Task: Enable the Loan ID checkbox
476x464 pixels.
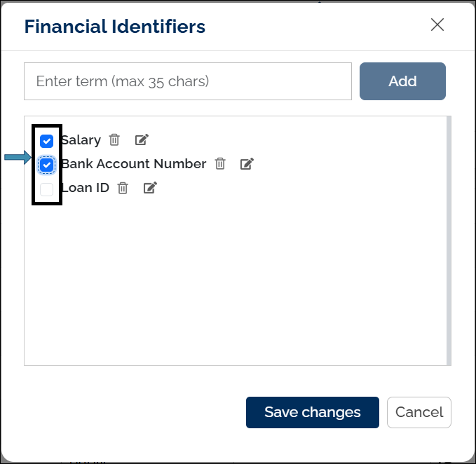Action: click(47, 189)
